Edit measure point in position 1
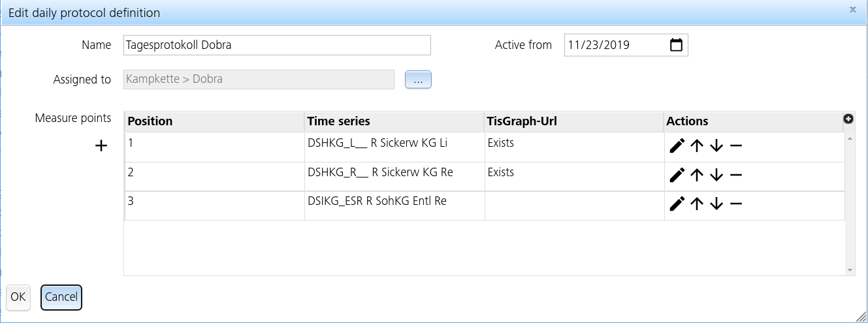The width and height of the screenshot is (868, 323). coord(677,146)
